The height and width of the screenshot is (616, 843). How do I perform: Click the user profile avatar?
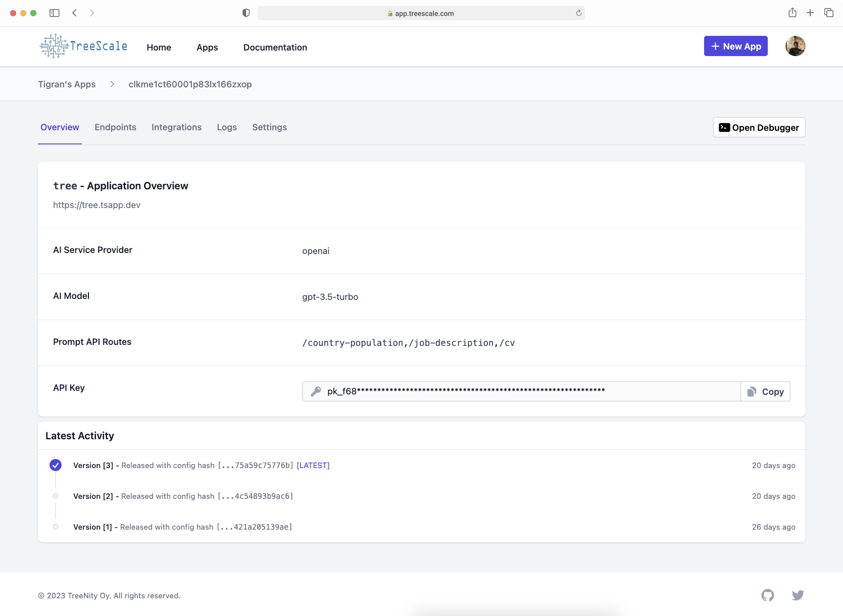point(795,46)
